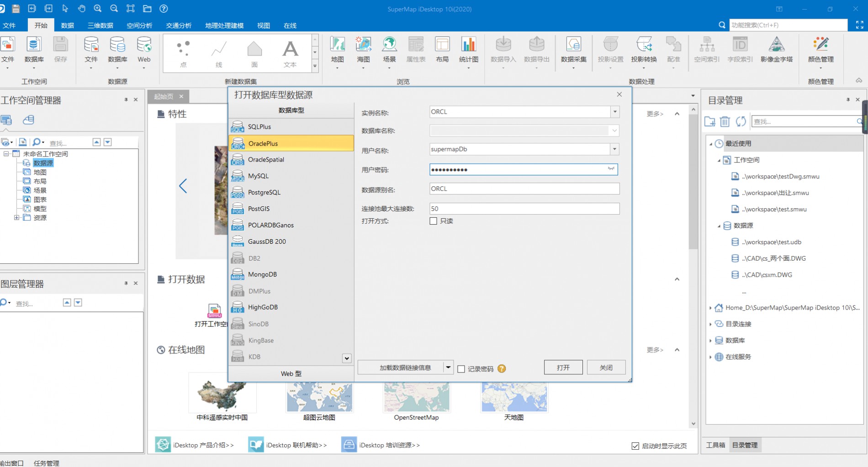Select 地图 node in workspace tree

pyautogui.click(x=40, y=172)
